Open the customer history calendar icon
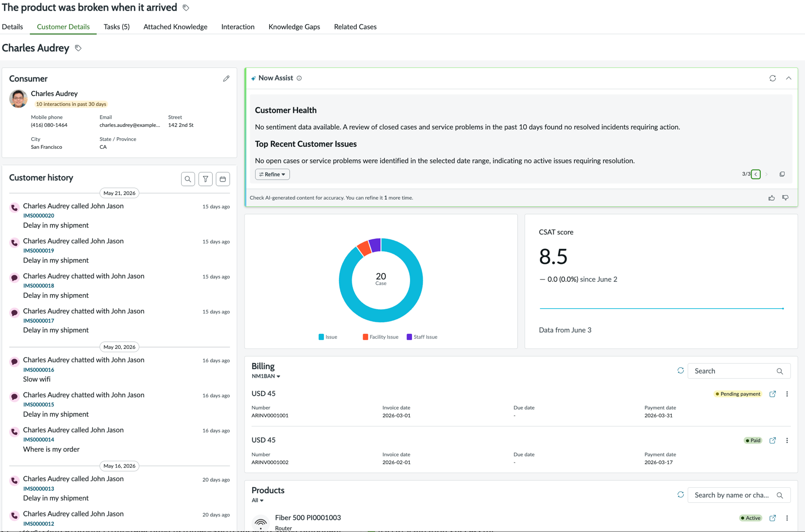The width and height of the screenshot is (805, 532). pyautogui.click(x=223, y=179)
